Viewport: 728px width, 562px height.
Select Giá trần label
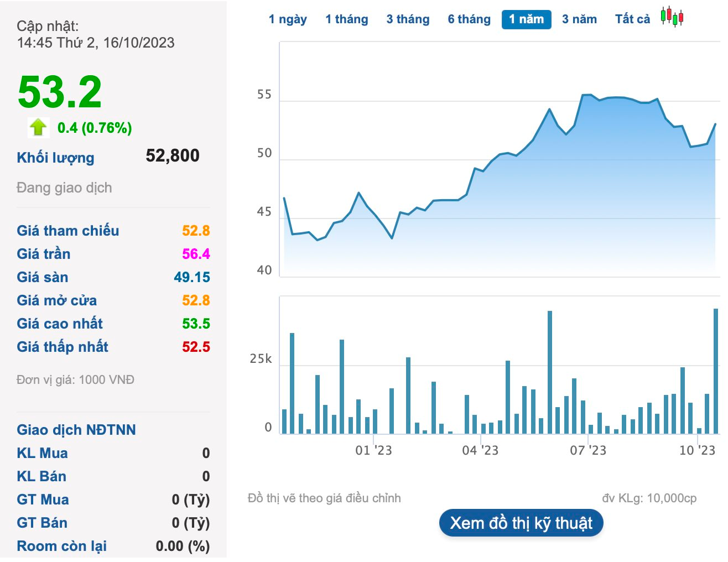click(44, 254)
